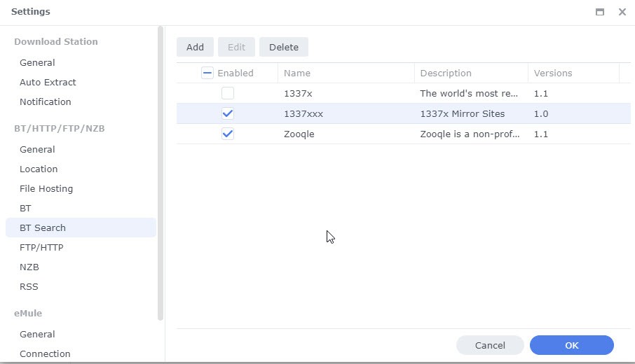Sort by the Versions column header
Viewport: 635px width, 364px height.
click(x=553, y=73)
